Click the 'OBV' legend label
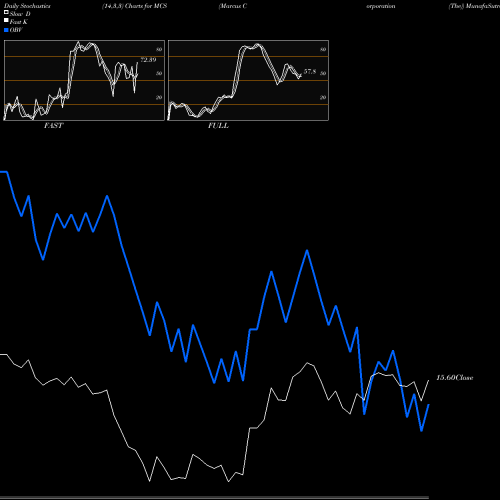Image resolution: width=500 pixels, height=500 pixels. (x=16, y=30)
